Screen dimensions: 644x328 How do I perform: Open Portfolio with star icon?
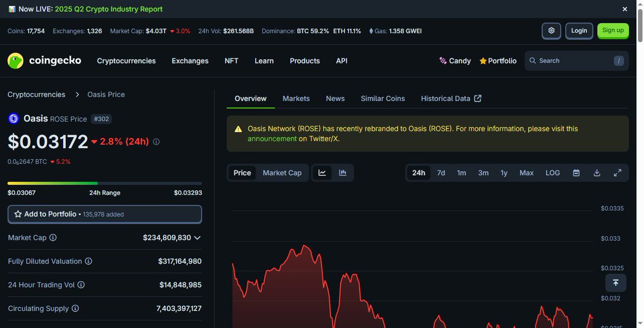pyautogui.click(x=498, y=61)
